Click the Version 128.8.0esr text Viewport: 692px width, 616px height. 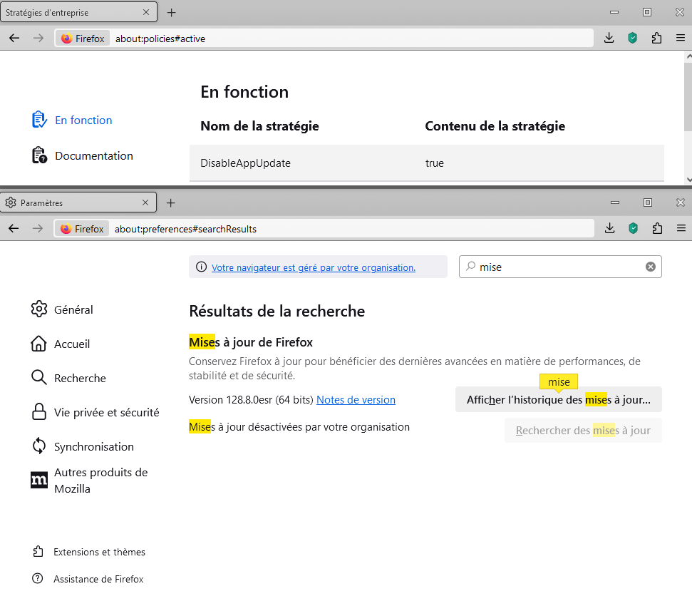(x=251, y=400)
